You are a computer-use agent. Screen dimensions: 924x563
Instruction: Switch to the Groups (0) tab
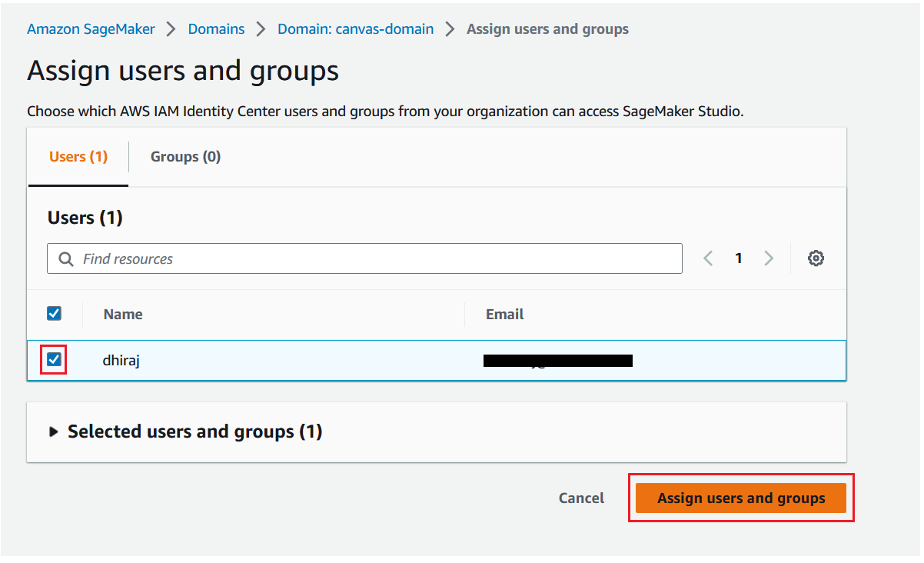(185, 157)
